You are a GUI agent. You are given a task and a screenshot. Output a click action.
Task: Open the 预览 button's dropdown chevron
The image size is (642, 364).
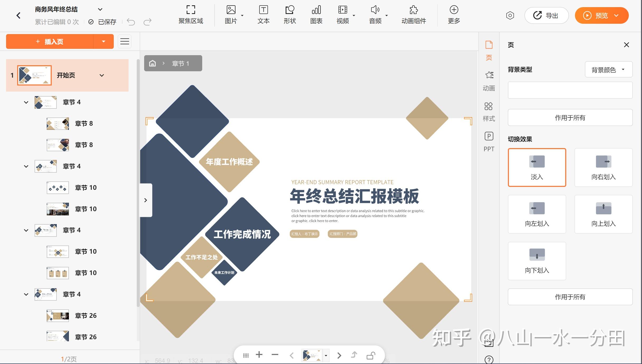tap(616, 16)
